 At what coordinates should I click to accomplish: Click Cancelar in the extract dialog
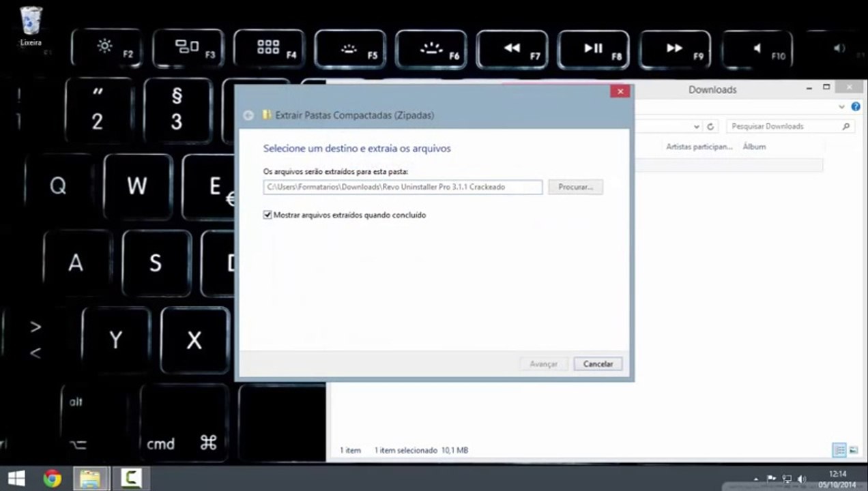click(598, 364)
